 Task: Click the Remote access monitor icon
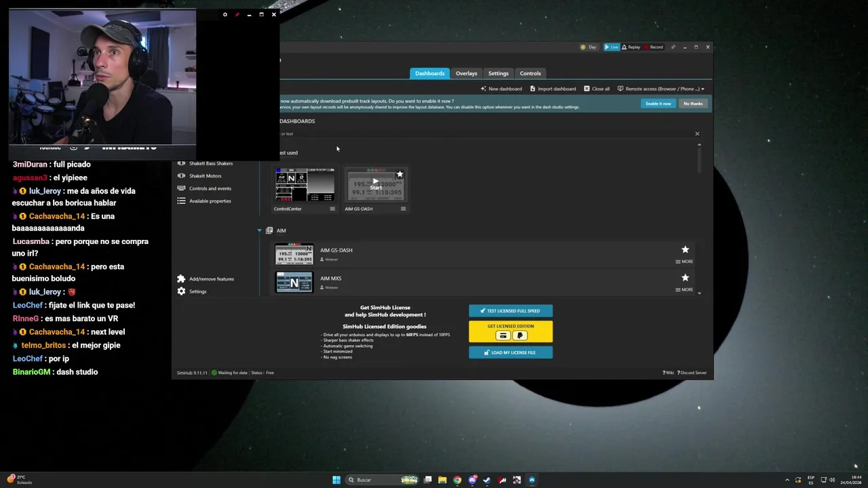tap(620, 89)
